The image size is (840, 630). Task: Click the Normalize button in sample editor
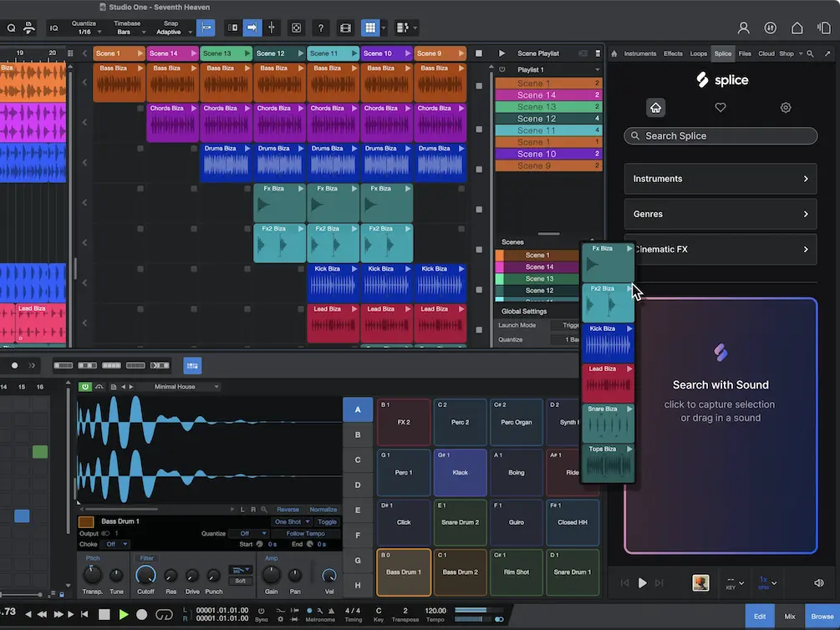pos(325,509)
